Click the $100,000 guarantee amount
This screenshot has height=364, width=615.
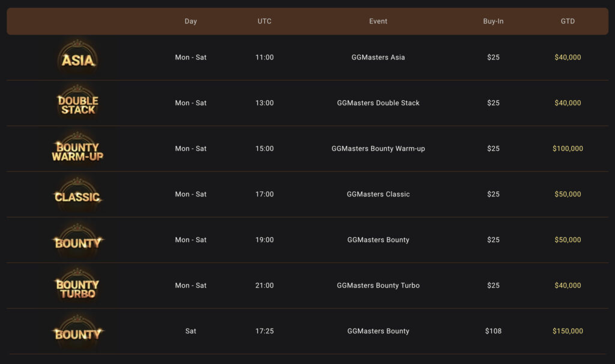pyautogui.click(x=568, y=149)
